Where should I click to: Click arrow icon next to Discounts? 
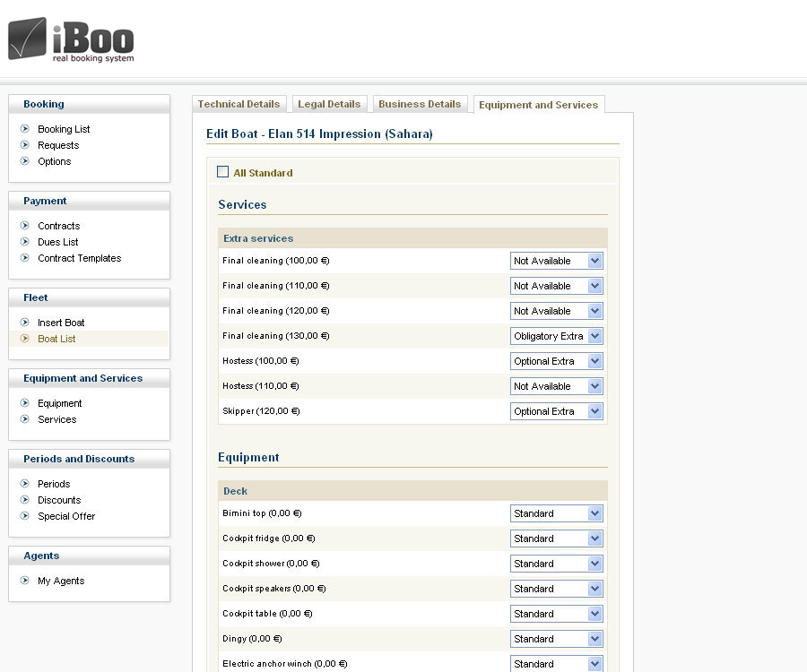25,500
